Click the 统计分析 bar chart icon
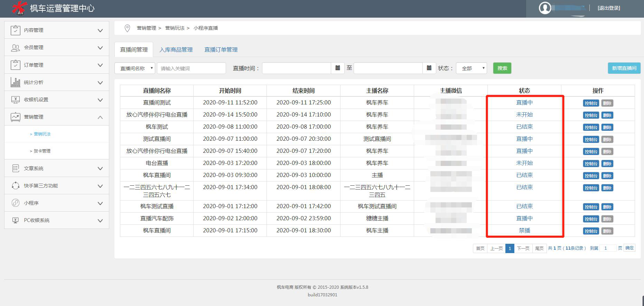The image size is (644, 306). pos(16,82)
